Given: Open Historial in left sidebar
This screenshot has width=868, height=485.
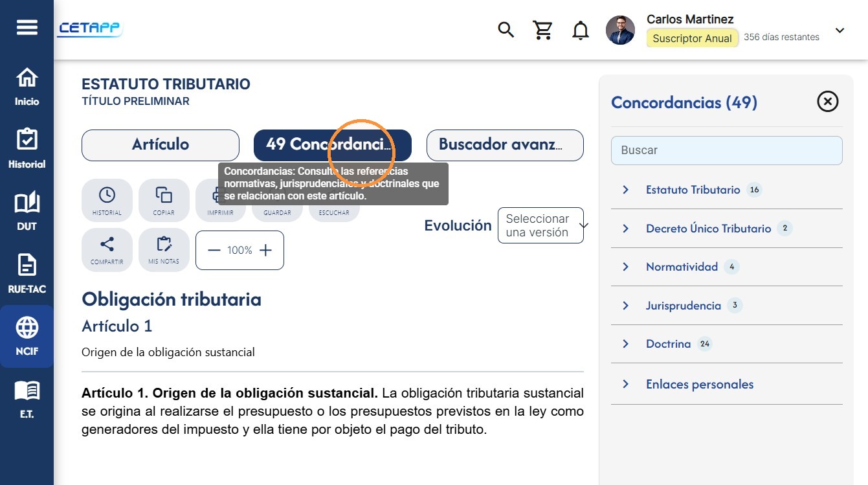Looking at the screenshot, I should point(27,149).
